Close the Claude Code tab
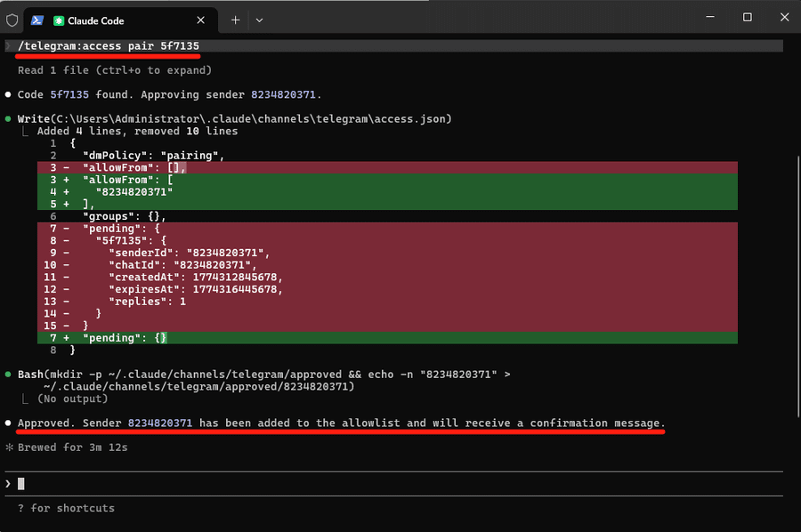 coord(201,20)
